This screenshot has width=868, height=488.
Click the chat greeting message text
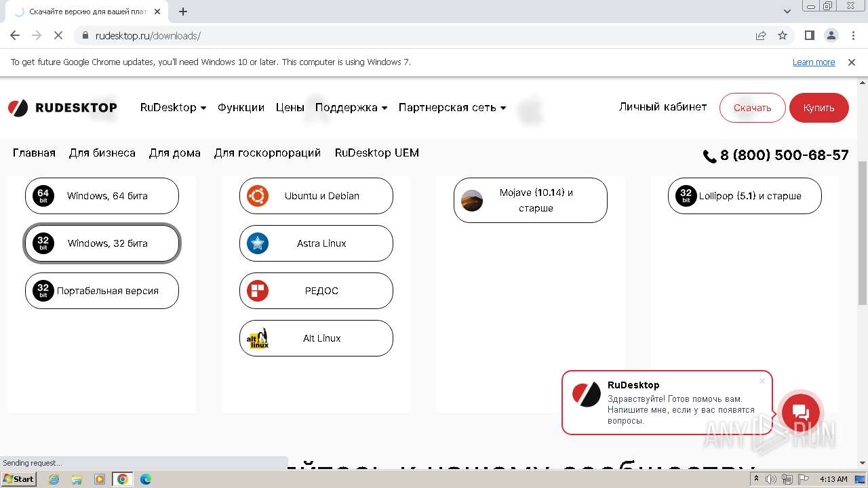681,410
